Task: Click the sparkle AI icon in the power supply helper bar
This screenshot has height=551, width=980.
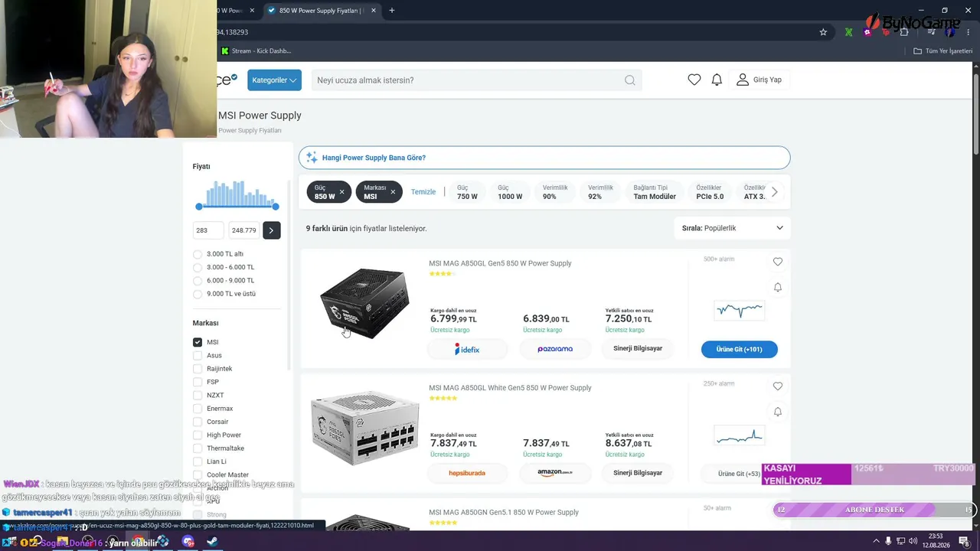Action: click(x=312, y=158)
